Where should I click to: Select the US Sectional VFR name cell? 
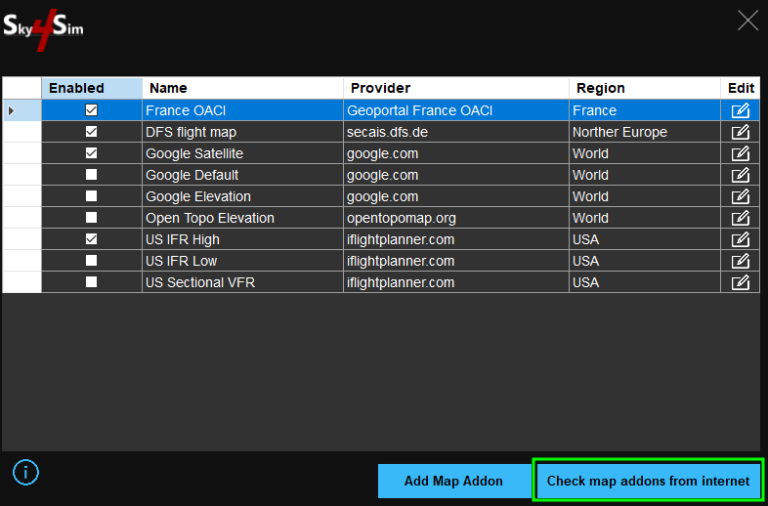(x=243, y=283)
